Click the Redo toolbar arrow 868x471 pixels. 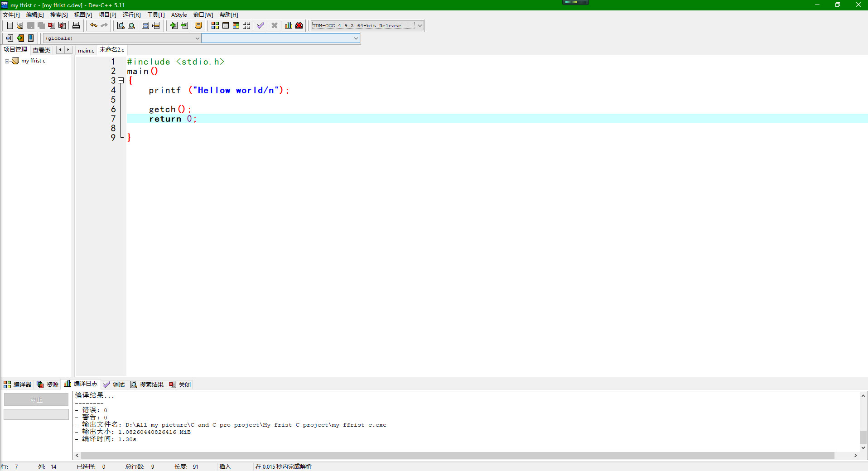pyautogui.click(x=104, y=25)
